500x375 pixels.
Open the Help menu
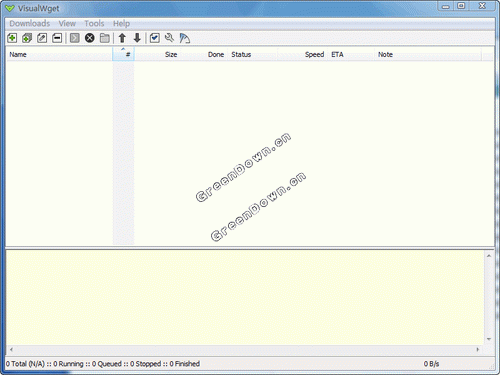click(x=121, y=23)
